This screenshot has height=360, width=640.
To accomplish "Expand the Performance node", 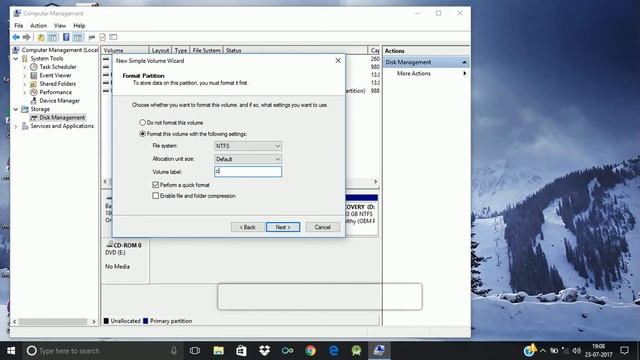I will click(x=24, y=93).
